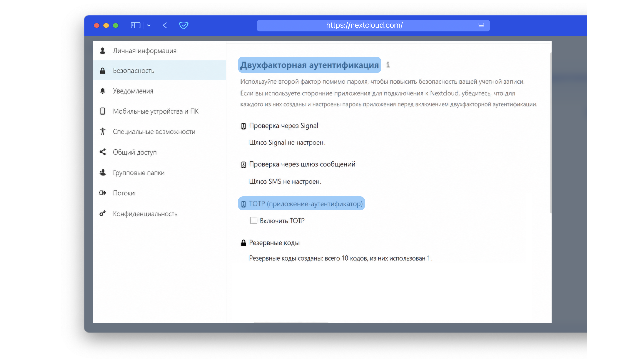Open Мобильные устройства и ПК section
This screenshot has height=362, width=644.
[159, 111]
